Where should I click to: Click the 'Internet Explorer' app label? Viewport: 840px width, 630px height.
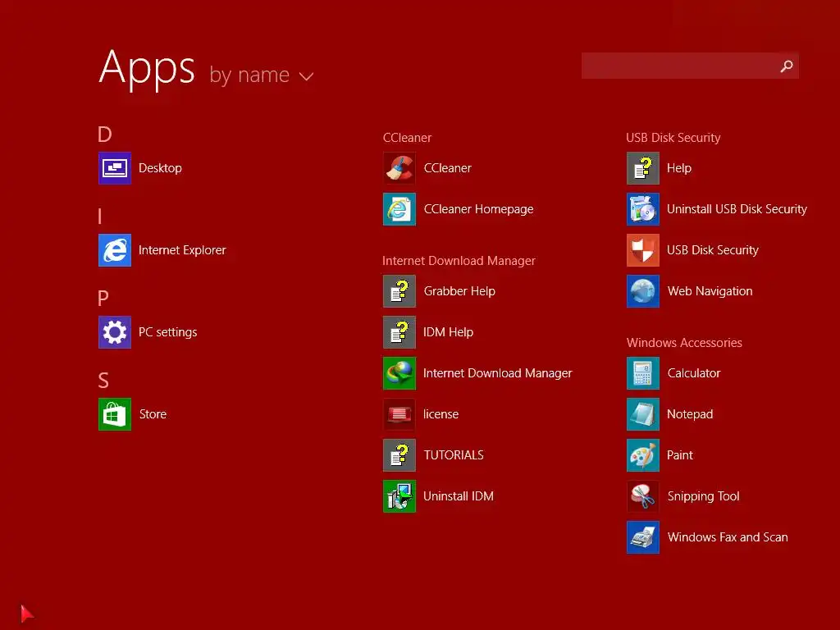click(x=182, y=250)
